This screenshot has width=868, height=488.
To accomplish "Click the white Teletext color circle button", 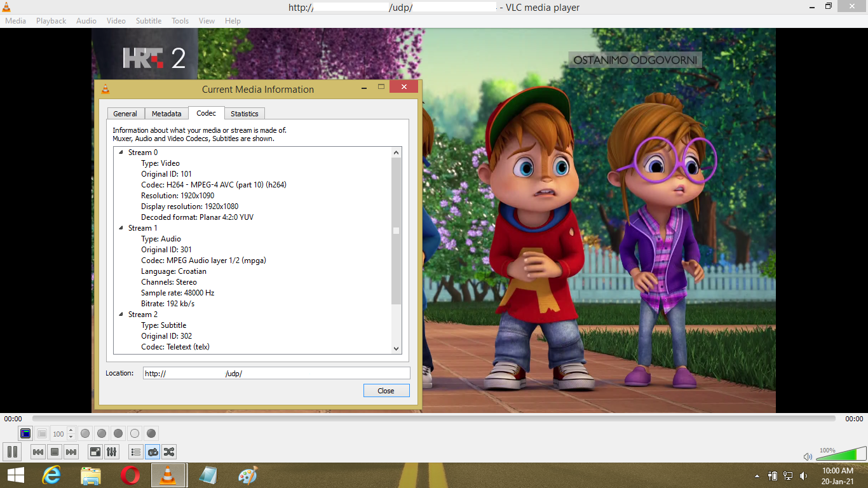I will pos(135,433).
